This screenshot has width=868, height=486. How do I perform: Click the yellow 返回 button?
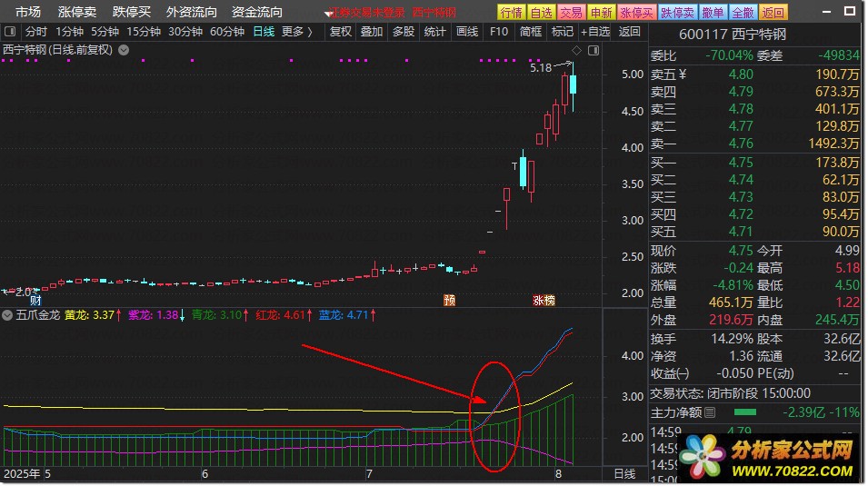click(x=773, y=12)
